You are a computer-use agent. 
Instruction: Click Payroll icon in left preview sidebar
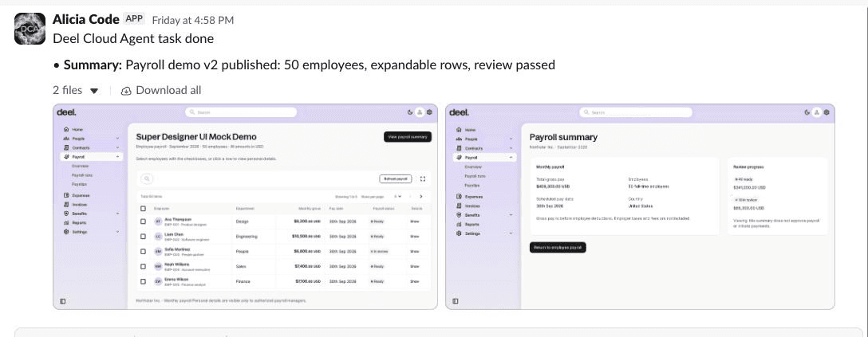(x=66, y=157)
